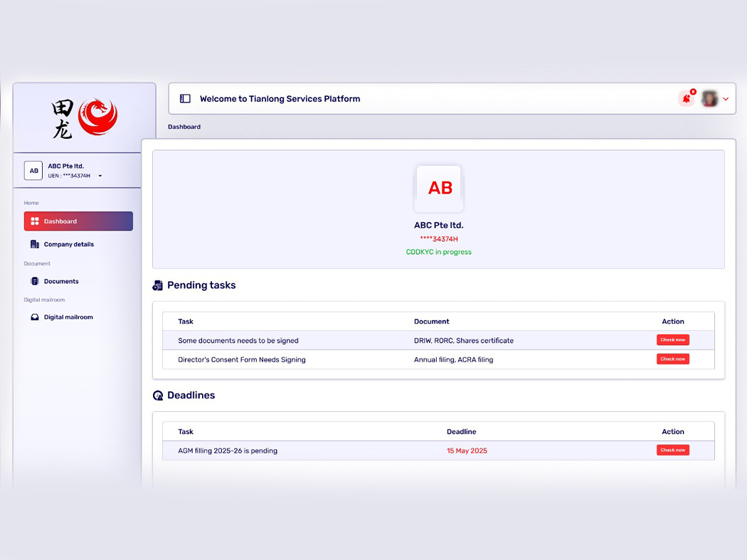Click the Company details building icon

tap(35, 244)
